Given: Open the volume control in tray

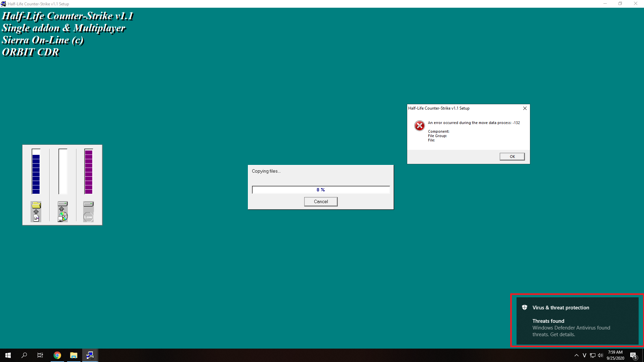Looking at the screenshot, I should (x=600, y=355).
